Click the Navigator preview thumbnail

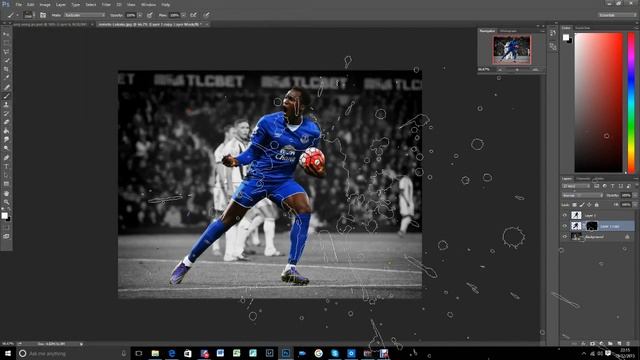(511, 50)
